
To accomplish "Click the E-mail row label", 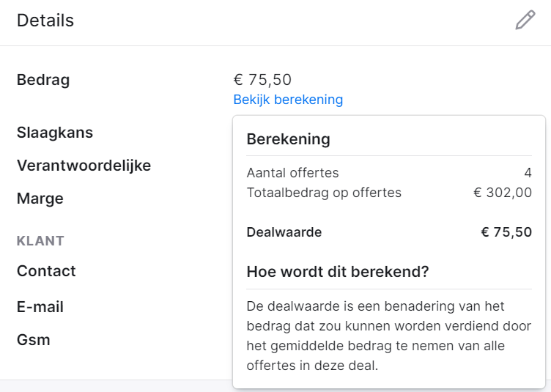I will pos(40,307).
